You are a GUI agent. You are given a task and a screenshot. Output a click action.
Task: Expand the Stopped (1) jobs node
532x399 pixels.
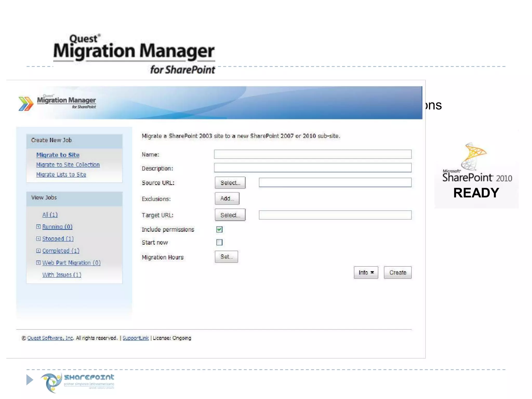click(x=38, y=238)
